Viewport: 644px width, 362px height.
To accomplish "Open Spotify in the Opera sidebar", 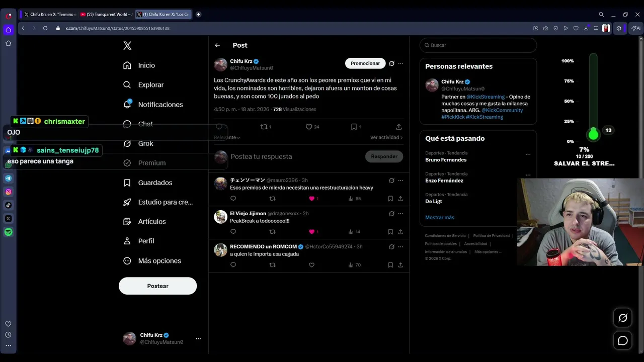I will point(9,232).
